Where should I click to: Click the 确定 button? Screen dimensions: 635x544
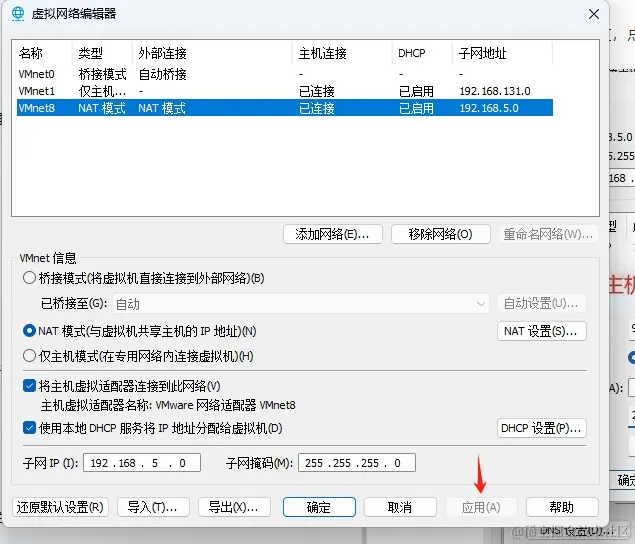(x=319, y=507)
